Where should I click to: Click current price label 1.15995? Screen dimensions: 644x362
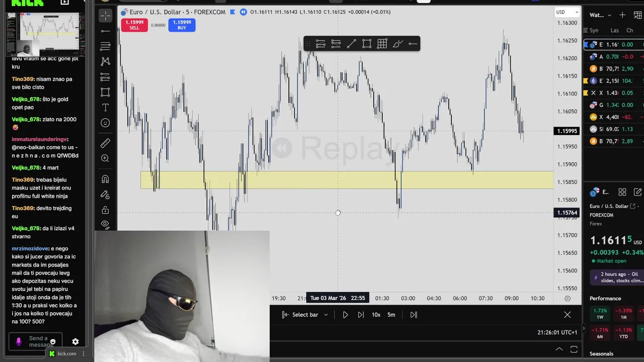click(x=567, y=131)
